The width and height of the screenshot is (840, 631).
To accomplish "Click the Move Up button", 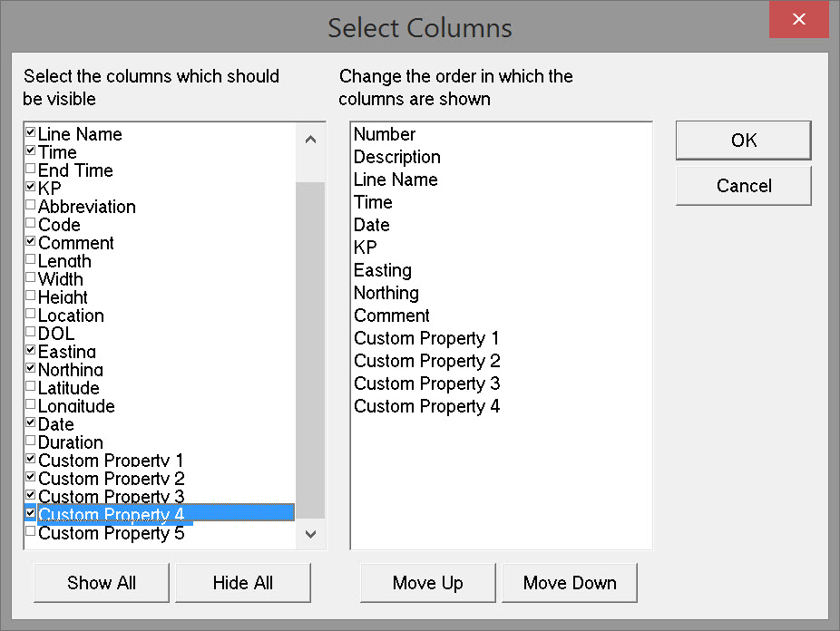I will click(x=427, y=583).
